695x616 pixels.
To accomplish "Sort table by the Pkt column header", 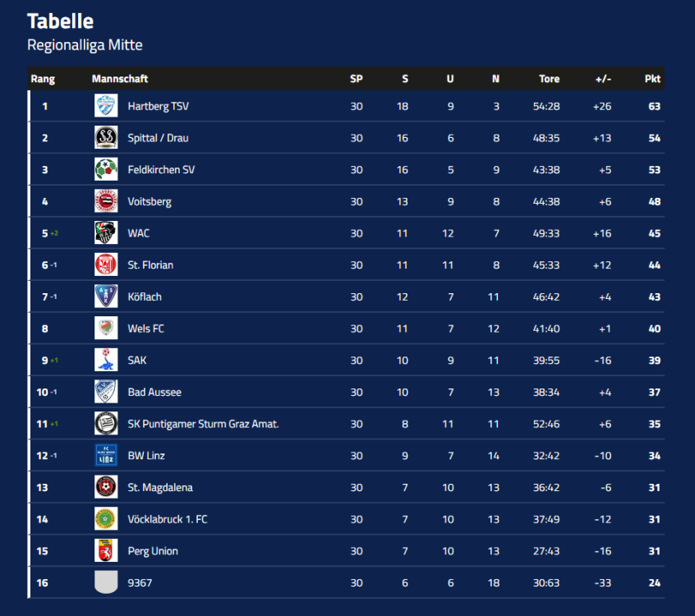I will (652, 79).
